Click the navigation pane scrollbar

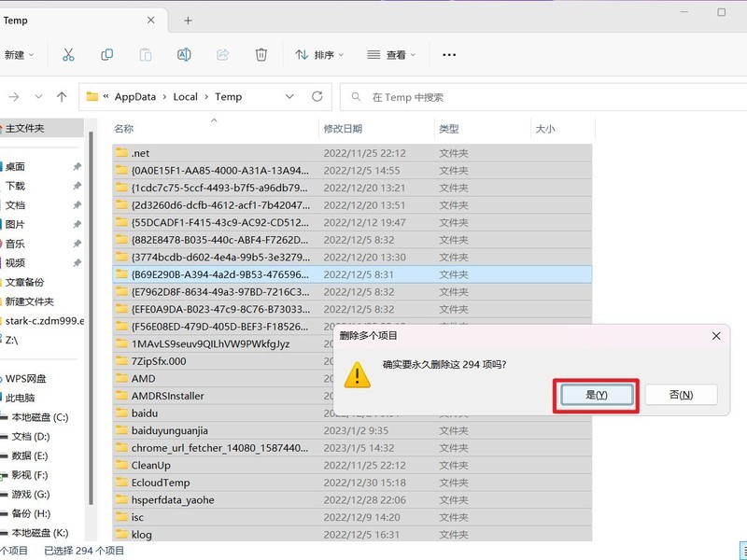(91, 318)
